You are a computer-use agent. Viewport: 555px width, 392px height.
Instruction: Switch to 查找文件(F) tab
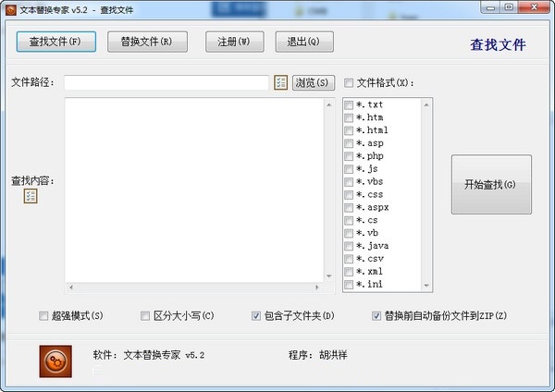pyautogui.click(x=55, y=42)
